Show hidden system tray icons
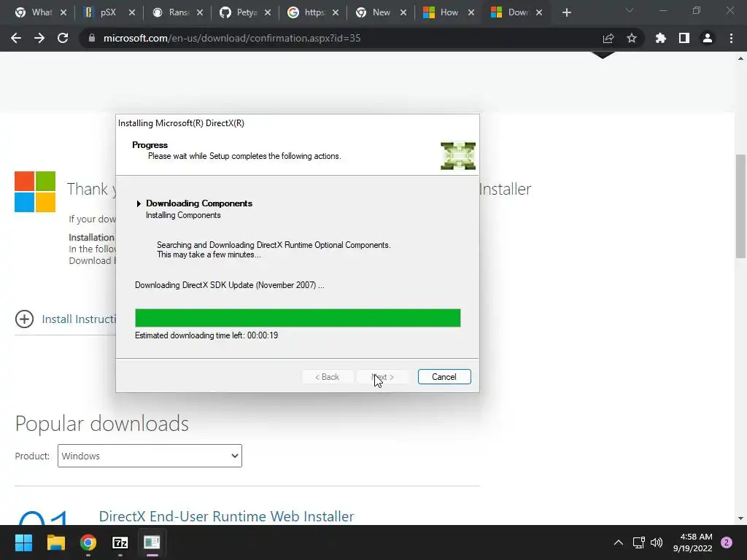Viewport: 747px width, 560px height. click(x=619, y=542)
